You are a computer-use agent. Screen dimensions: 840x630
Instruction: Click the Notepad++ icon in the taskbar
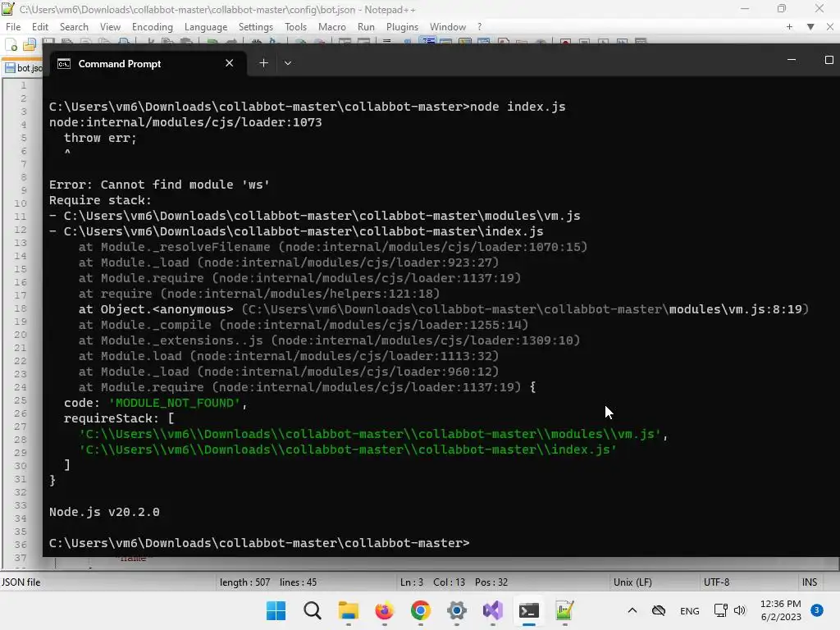pos(564,610)
